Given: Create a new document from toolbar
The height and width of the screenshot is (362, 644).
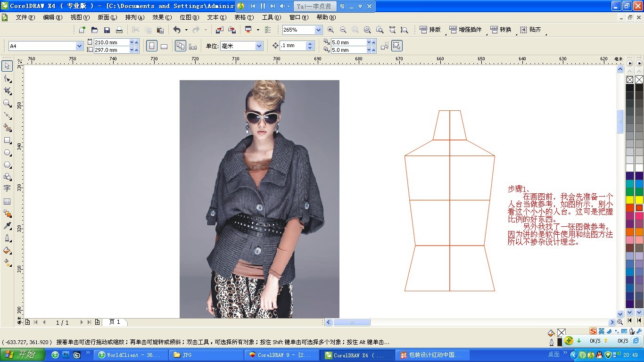Looking at the screenshot, I should [82, 30].
